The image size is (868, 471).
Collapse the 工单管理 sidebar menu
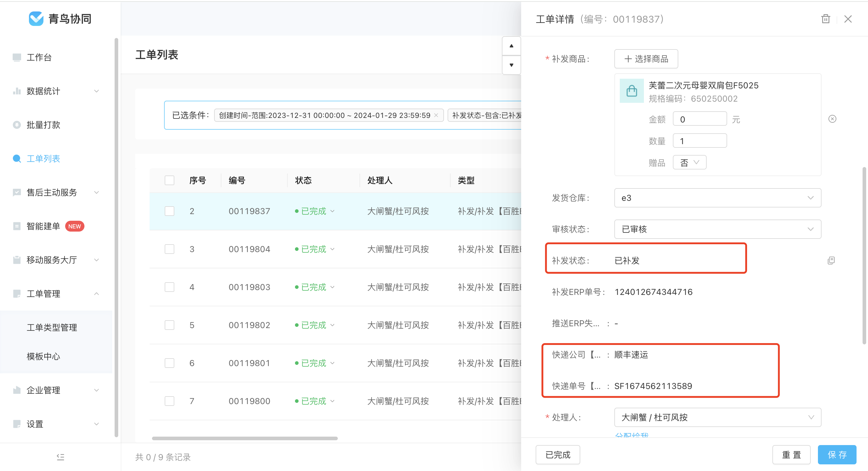click(x=56, y=293)
